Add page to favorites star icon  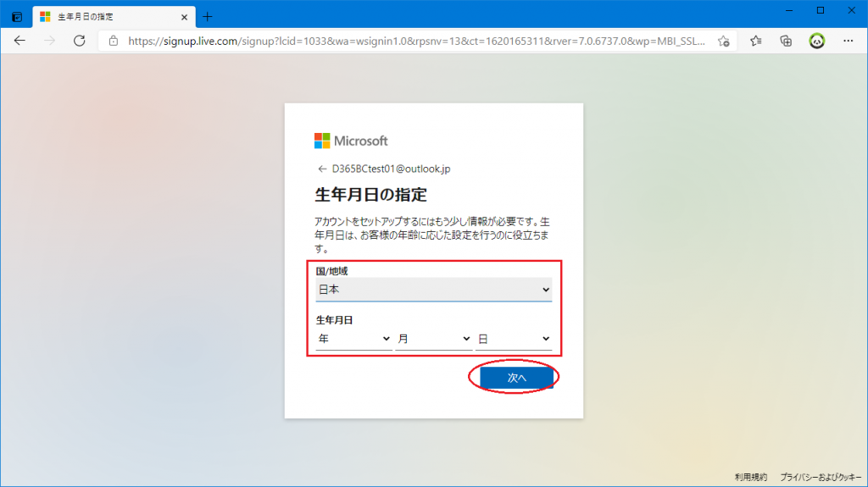point(724,41)
